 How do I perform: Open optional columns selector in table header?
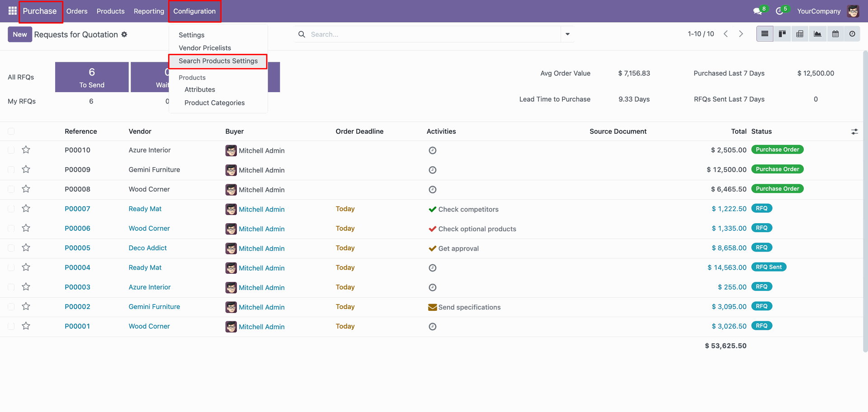[854, 131]
